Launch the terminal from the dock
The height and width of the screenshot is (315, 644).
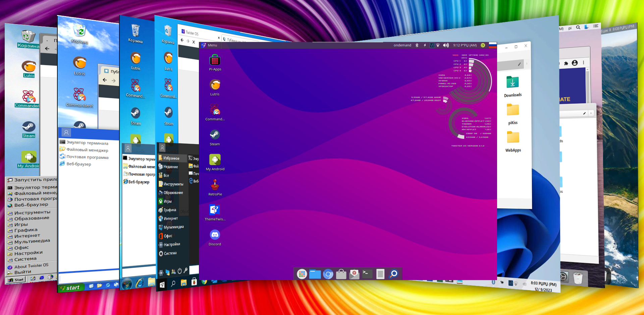click(367, 274)
